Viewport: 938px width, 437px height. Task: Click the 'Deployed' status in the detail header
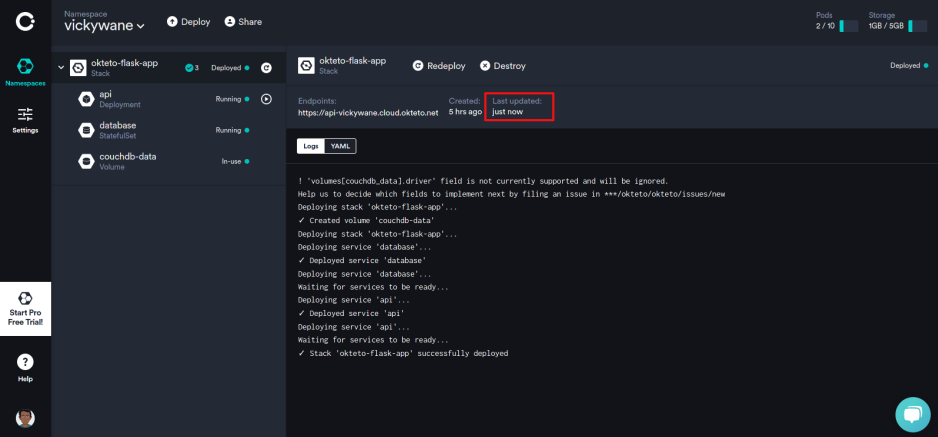[x=909, y=66]
